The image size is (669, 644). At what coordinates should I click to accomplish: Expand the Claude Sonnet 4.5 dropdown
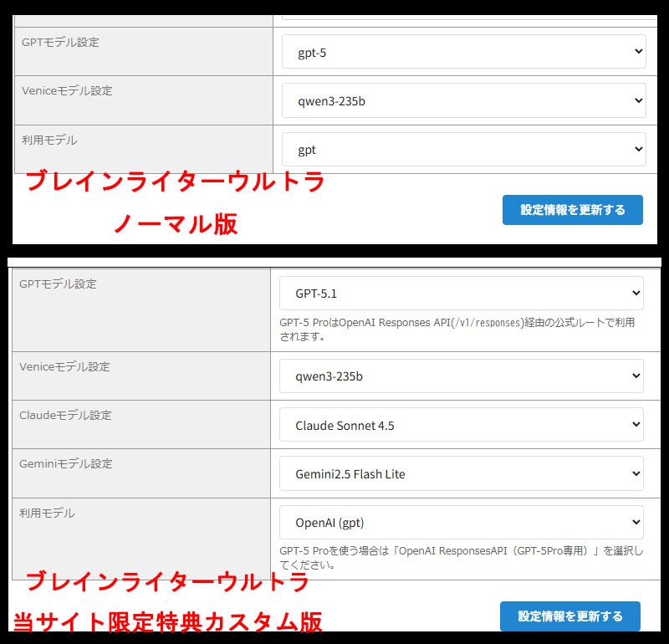tap(461, 425)
